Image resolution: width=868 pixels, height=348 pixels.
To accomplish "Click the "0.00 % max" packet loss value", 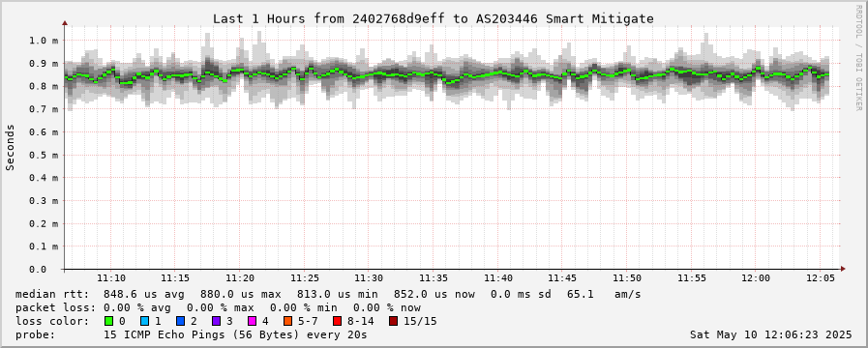I will [x=221, y=307].
